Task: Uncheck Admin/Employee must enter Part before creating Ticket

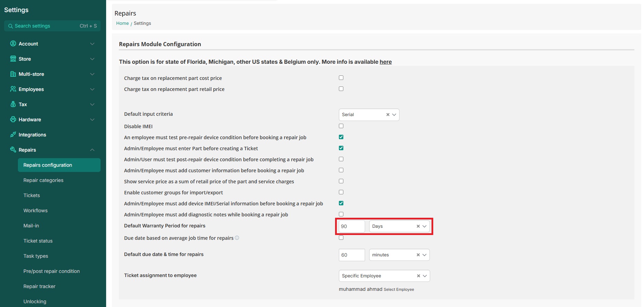Action: coord(341,148)
